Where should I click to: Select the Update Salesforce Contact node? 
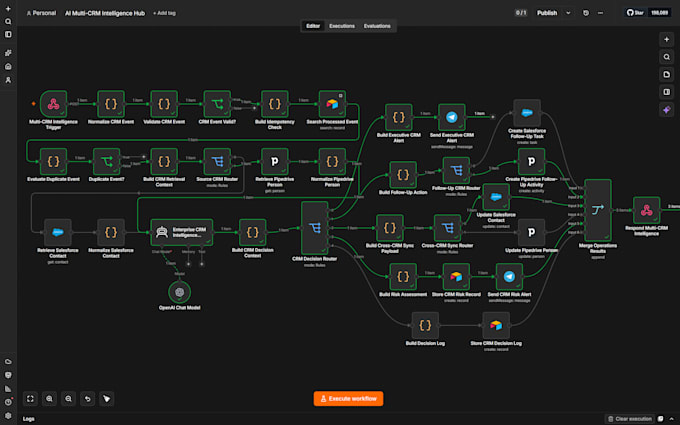coord(496,197)
